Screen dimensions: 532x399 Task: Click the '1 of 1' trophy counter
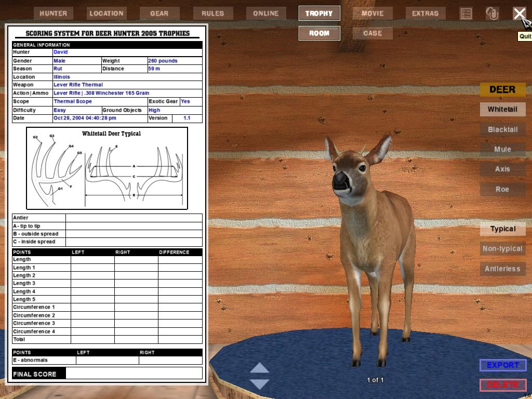[x=375, y=380]
